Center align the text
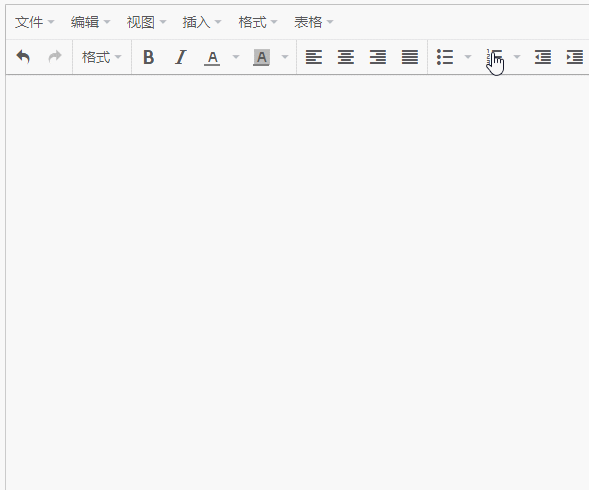Viewport: 589px width, 490px height. [x=346, y=57]
